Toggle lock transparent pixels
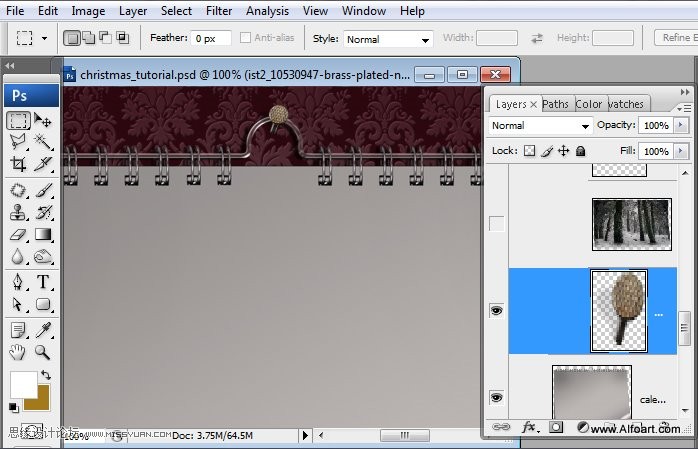 pos(529,151)
